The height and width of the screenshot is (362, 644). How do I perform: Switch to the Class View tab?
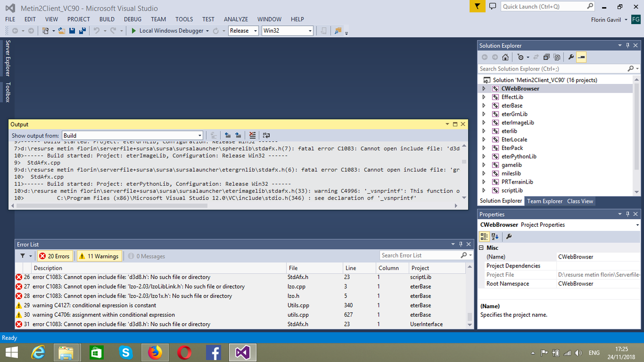(580, 201)
